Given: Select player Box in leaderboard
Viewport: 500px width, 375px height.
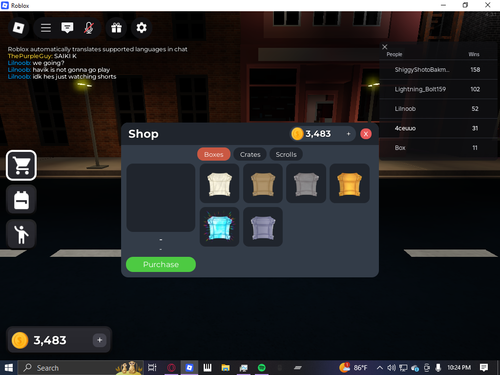Looking at the screenshot, I should 438,148.
